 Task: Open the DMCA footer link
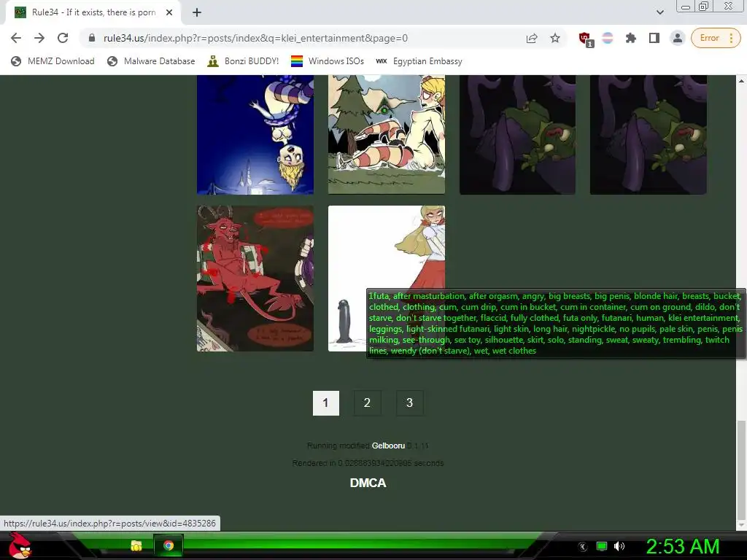[x=368, y=483]
